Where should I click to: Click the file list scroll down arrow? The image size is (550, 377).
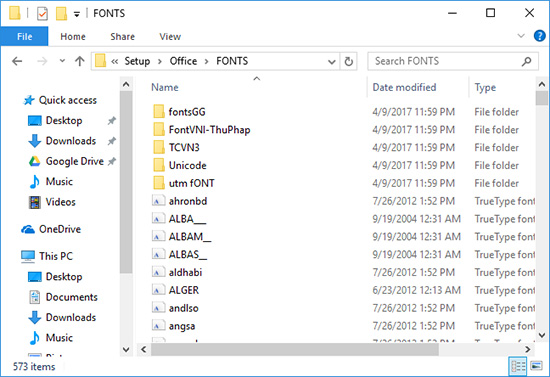tap(542, 335)
